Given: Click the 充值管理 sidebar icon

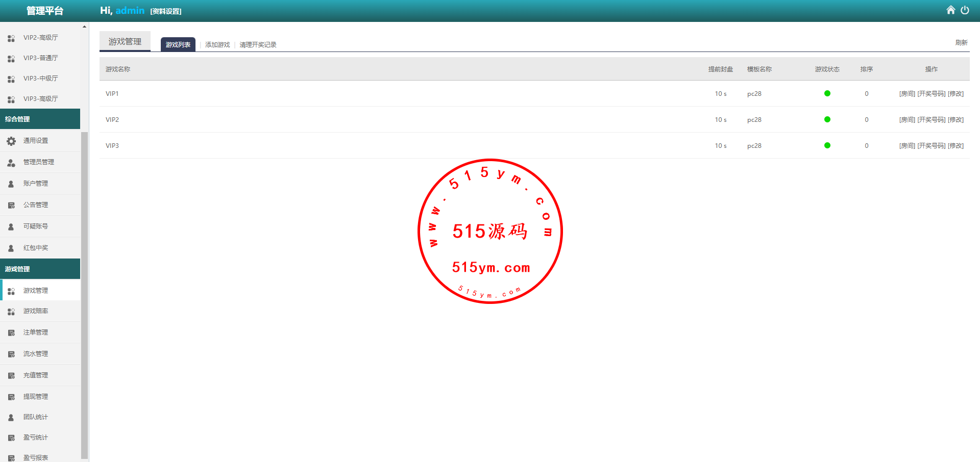Looking at the screenshot, I should tap(11, 375).
